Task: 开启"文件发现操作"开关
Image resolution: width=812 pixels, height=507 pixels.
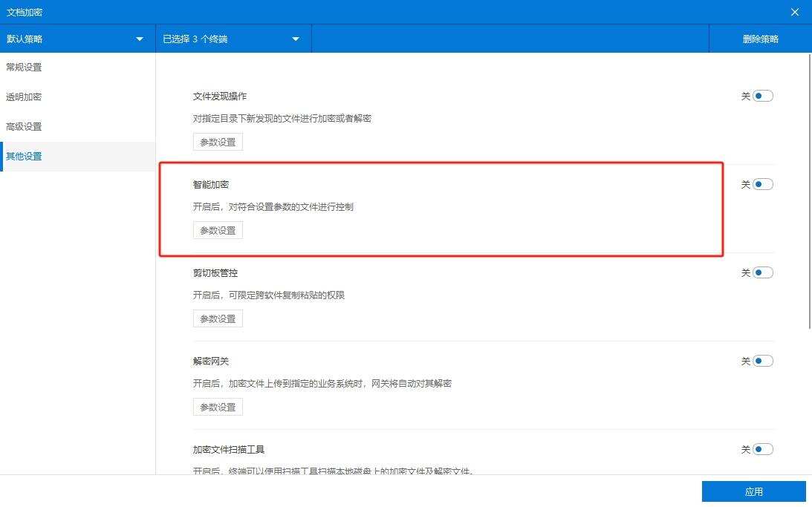Action: (761, 95)
